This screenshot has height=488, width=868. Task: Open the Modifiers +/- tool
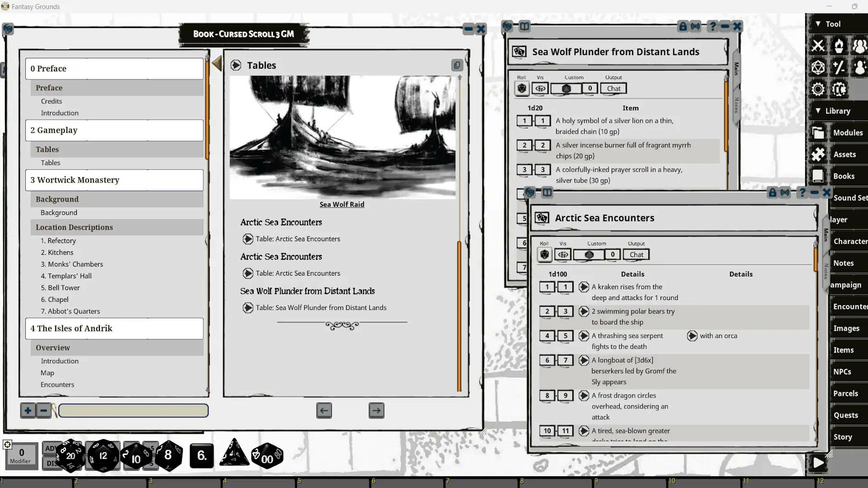pyautogui.click(x=840, y=67)
